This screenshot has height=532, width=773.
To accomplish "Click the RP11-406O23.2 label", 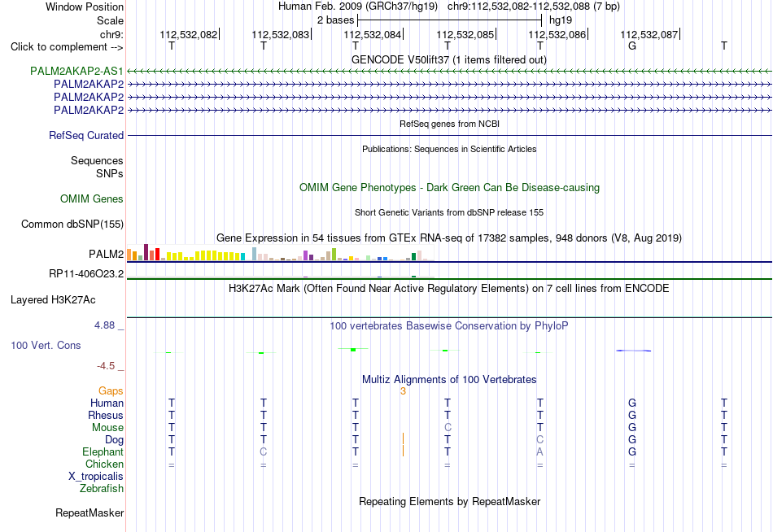I will coord(86,273).
